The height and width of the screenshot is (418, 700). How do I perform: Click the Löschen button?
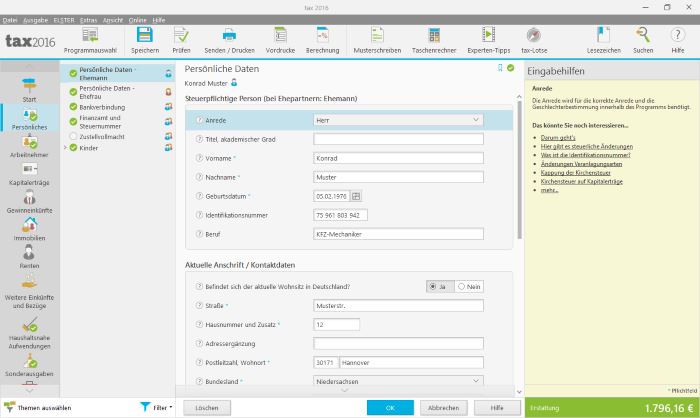click(x=207, y=408)
